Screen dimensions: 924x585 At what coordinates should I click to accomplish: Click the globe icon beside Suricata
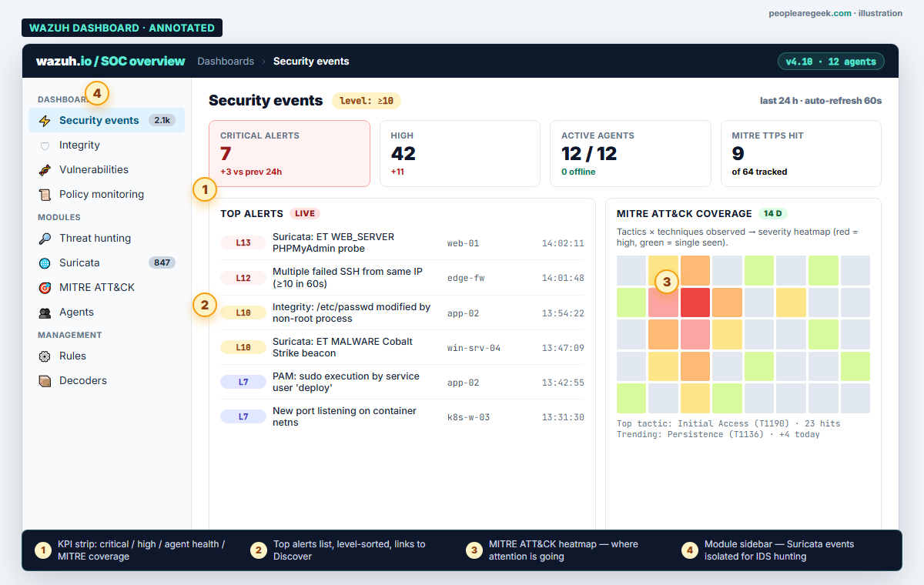coord(45,263)
